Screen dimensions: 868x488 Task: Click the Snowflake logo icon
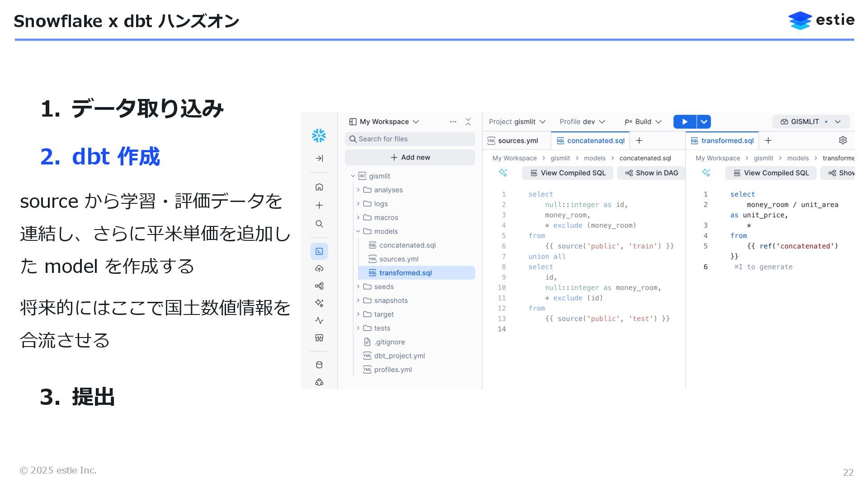tap(319, 136)
